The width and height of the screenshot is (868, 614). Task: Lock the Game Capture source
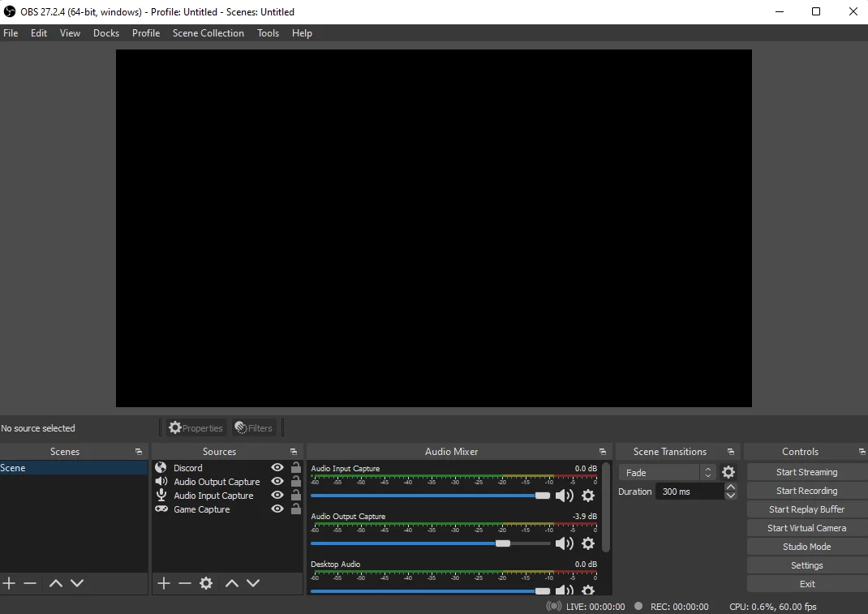(296, 509)
